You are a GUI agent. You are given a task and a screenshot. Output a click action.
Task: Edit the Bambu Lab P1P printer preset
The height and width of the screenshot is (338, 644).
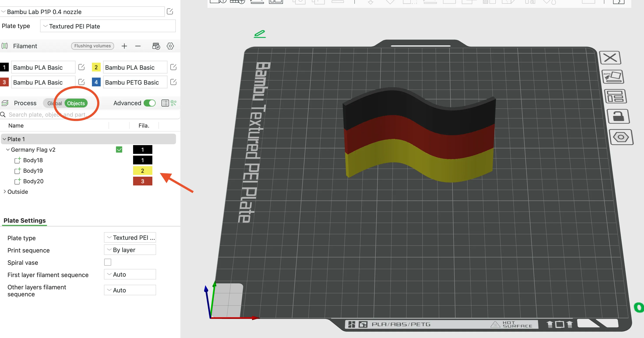pos(170,12)
